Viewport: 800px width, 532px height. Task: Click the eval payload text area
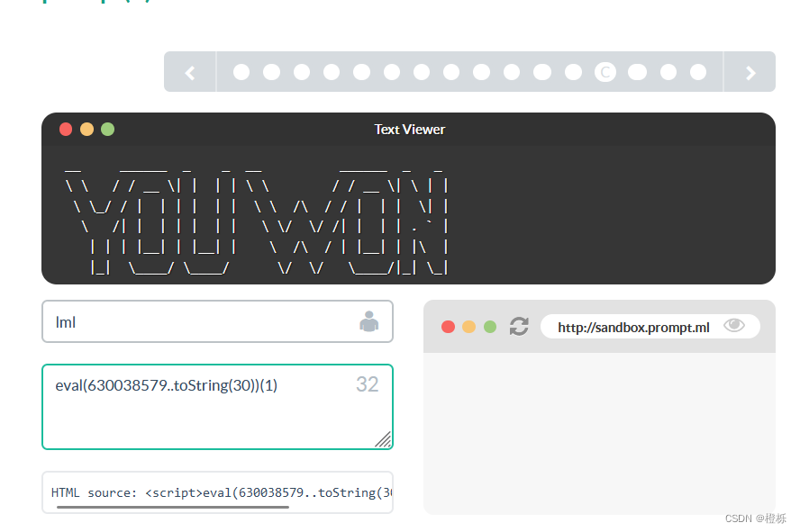pos(217,407)
